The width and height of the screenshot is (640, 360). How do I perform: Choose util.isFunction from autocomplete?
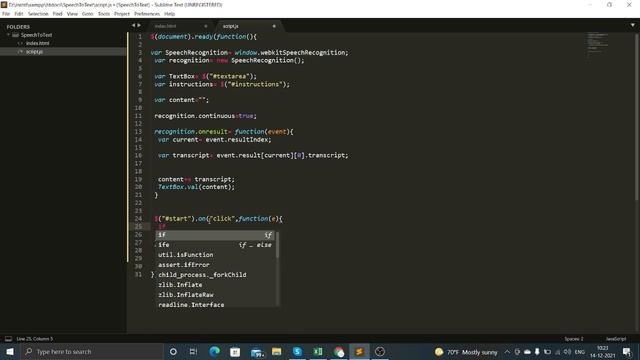click(x=216, y=255)
